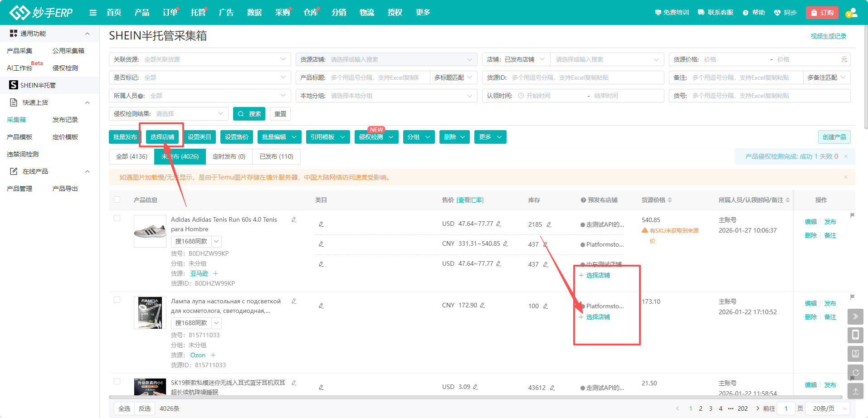868x418 pixels.
Task: Click the 搜索 search button
Action: pyautogui.click(x=249, y=114)
